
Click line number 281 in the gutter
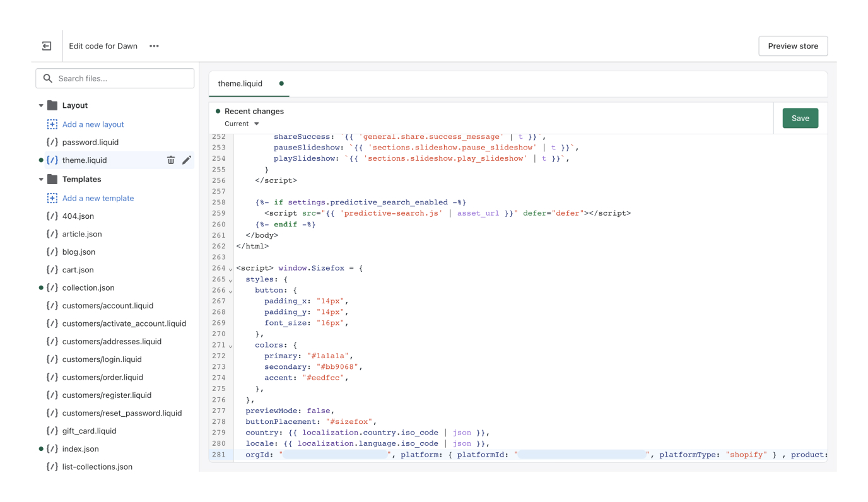tap(219, 455)
